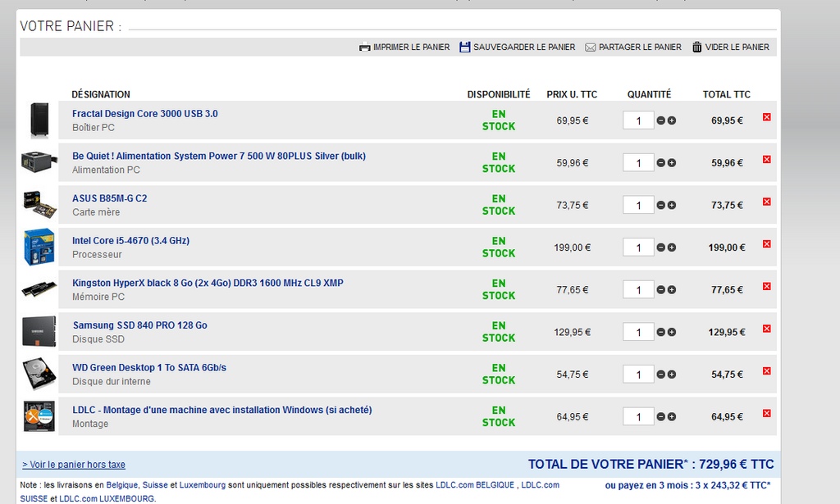Increase quantity of WD Green Desktop
The image size is (840, 504).
click(x=672, y=374)
